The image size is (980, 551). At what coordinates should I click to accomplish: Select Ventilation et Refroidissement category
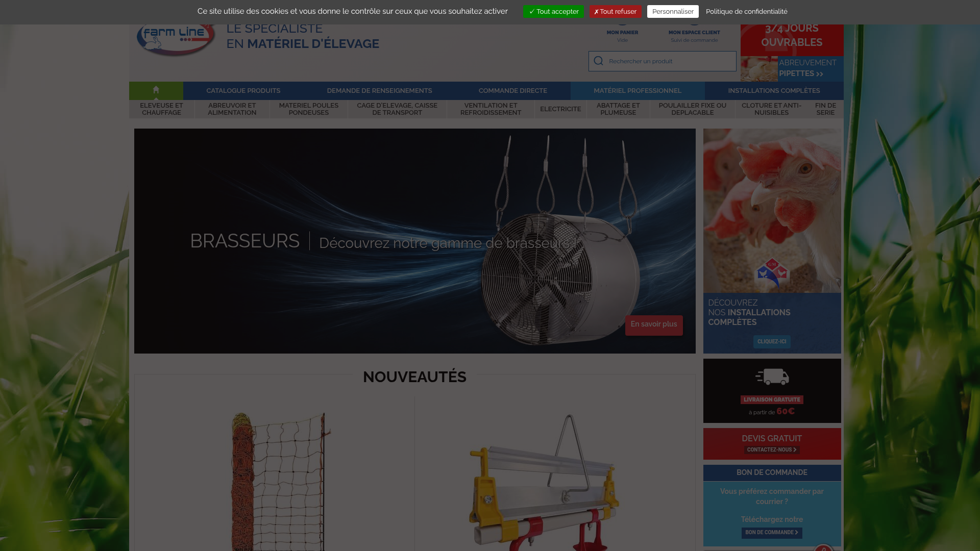(491, 109)
